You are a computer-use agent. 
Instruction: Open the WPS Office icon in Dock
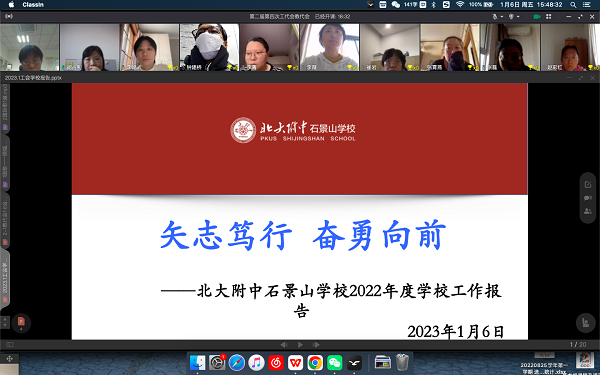click(x=295, y=362)
